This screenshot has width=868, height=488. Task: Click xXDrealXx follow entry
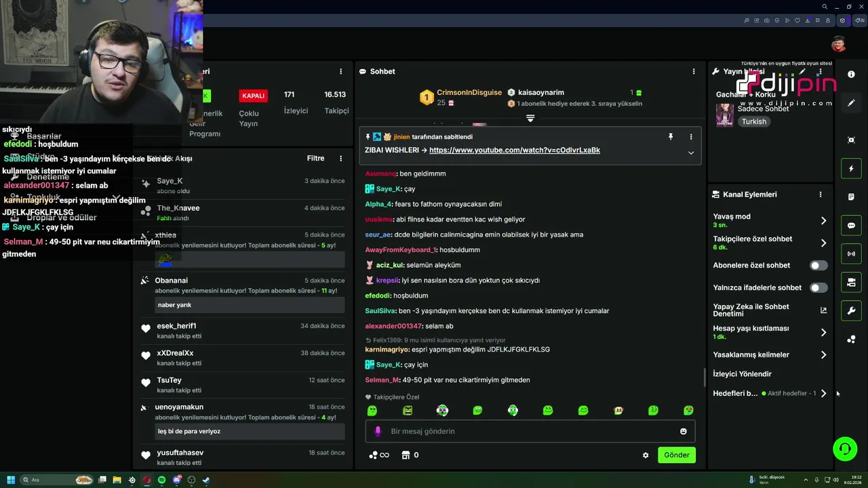[x=242, y=357]
